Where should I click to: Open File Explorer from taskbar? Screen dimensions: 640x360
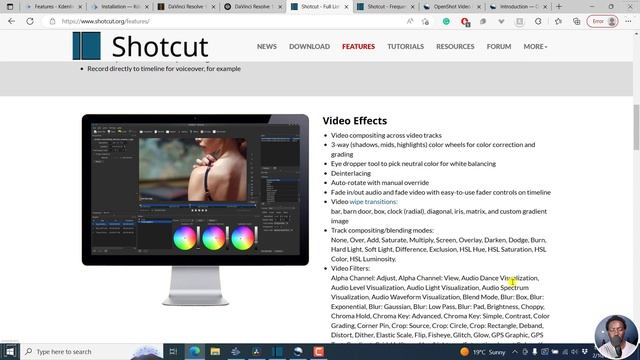[215, 351]
